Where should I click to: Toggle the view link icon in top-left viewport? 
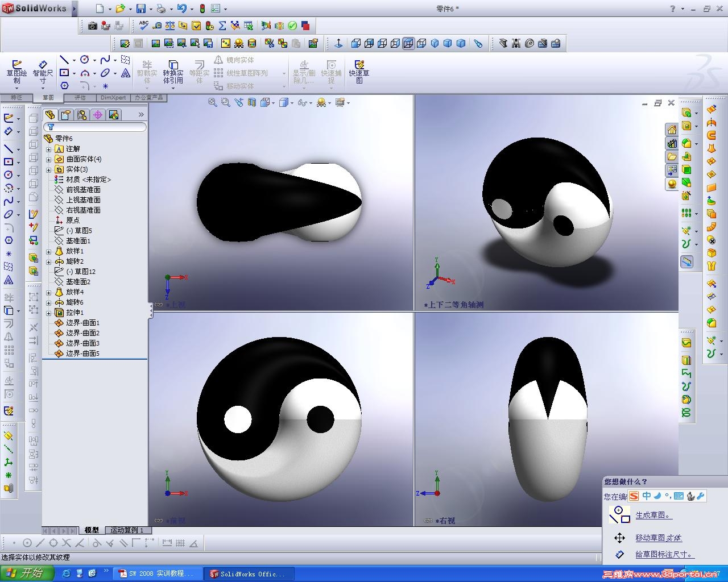tap(159, 305)
